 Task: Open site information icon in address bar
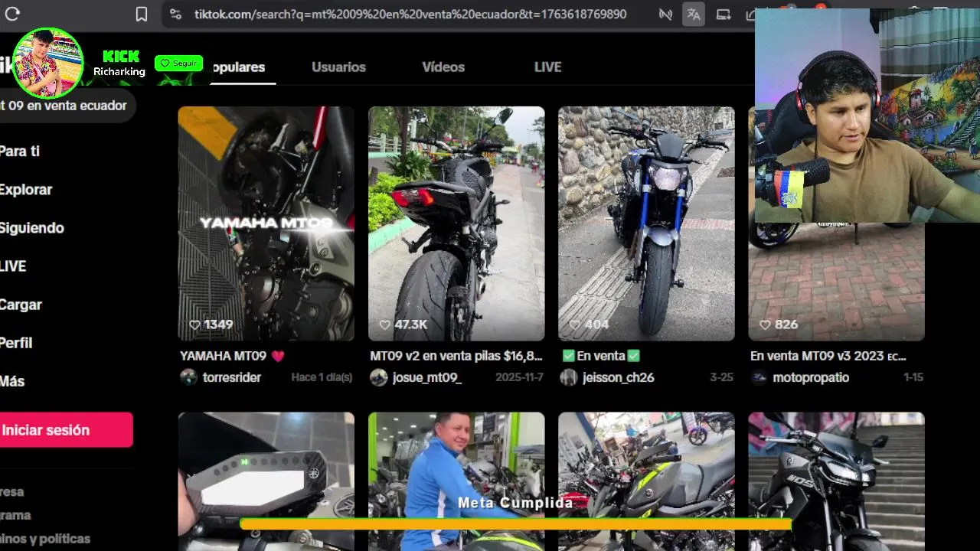pyautogui.click(x=175, y=14)
